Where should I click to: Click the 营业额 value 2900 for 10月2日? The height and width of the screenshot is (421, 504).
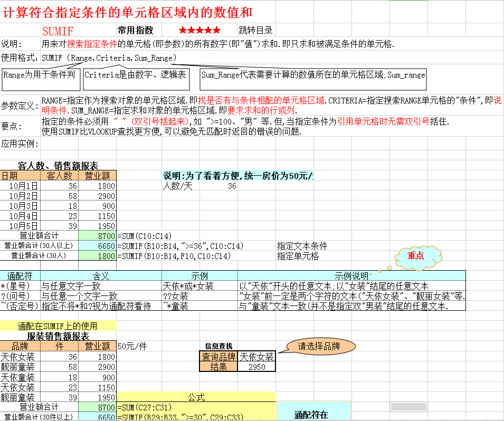[x=98, y=196]
